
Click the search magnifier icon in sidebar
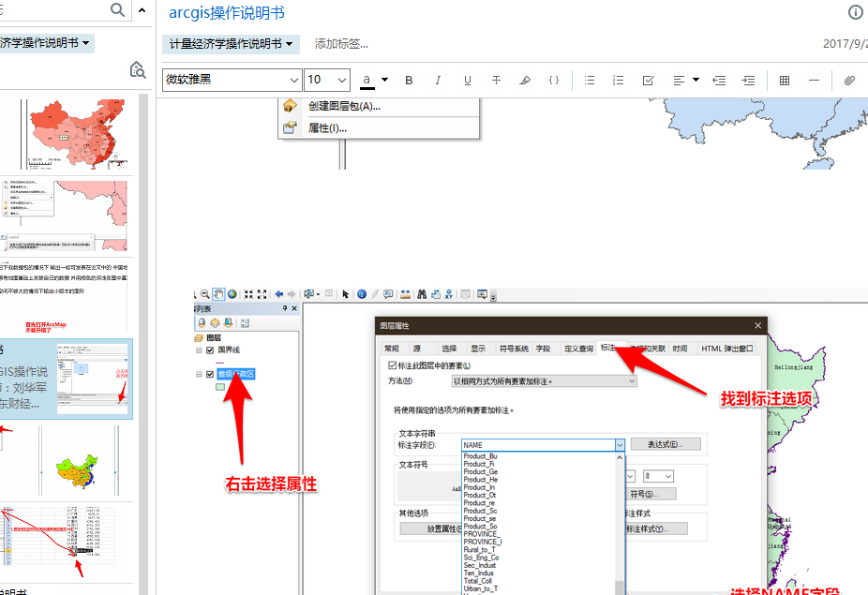pos(117,9)
